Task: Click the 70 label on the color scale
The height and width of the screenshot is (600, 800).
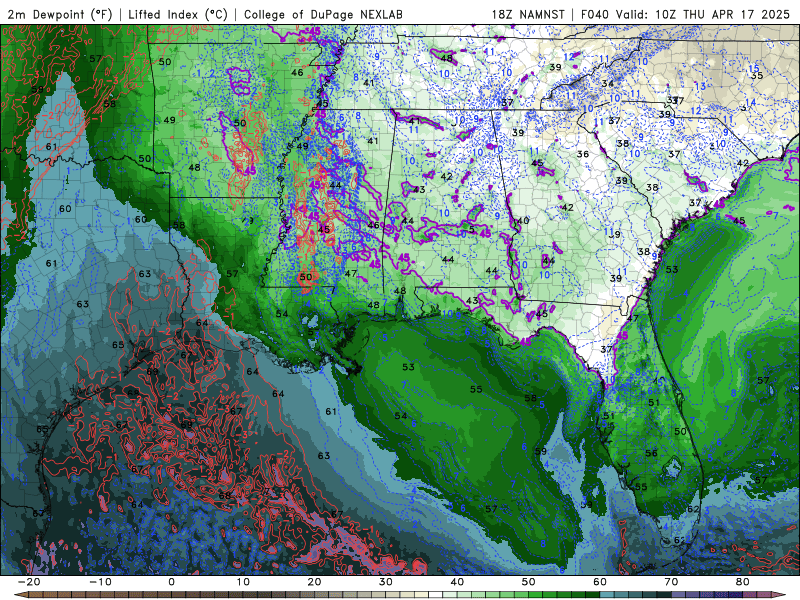Action: (x=671, y=582)
